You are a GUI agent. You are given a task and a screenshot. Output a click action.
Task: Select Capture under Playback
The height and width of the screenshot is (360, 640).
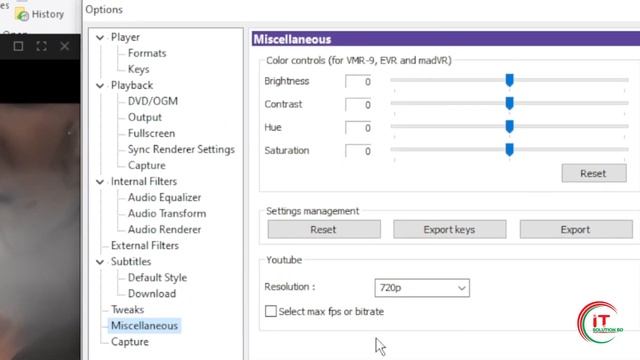(147, 165)
